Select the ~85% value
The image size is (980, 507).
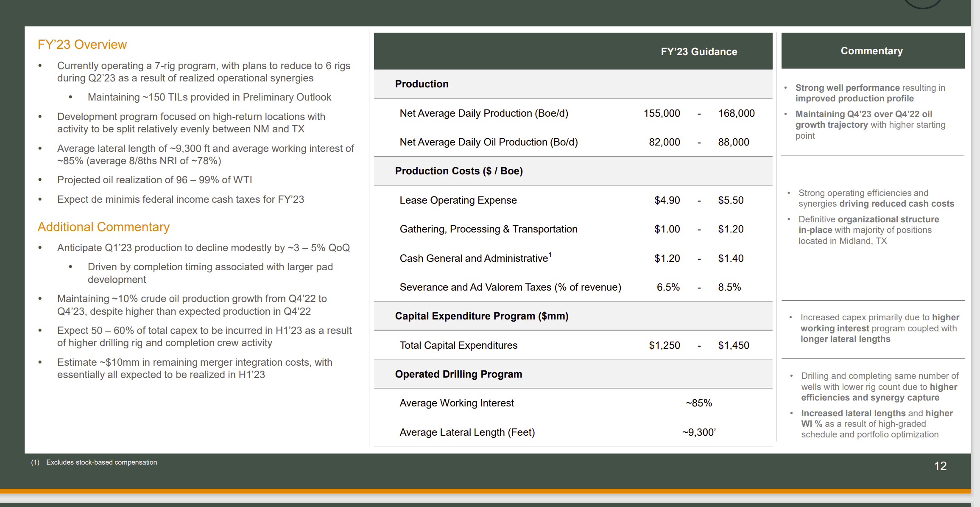[699, 403]
